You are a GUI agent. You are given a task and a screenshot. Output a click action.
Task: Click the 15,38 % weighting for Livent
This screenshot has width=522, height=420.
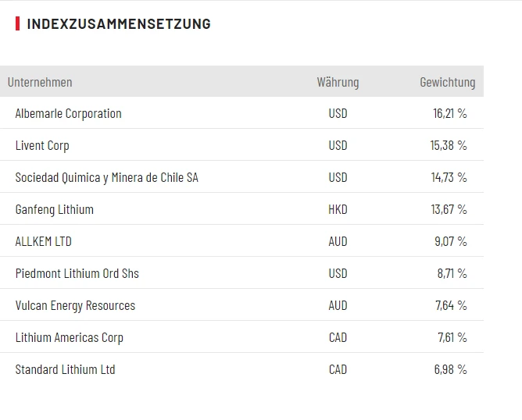[449, 145]
